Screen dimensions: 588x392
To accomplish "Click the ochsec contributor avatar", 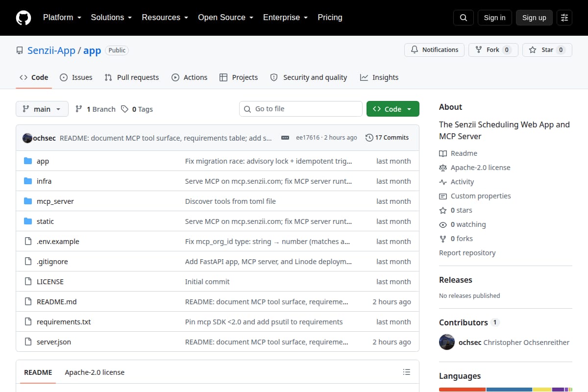I will [447, 342].
